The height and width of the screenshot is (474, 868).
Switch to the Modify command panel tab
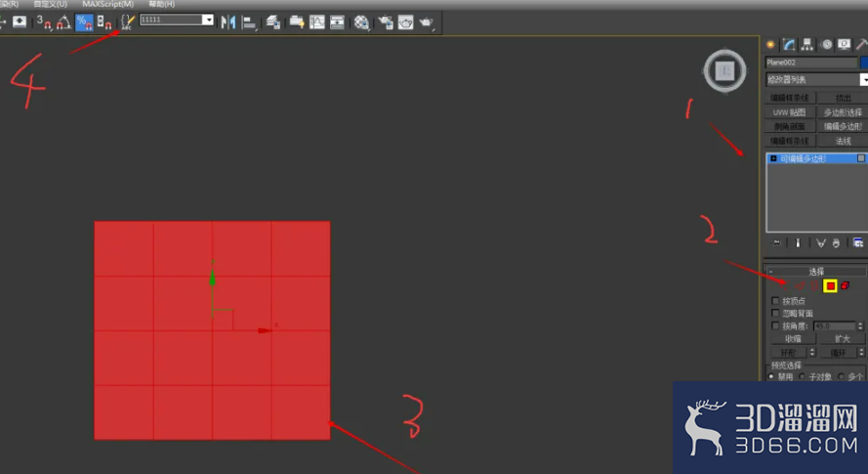(789, 44)
